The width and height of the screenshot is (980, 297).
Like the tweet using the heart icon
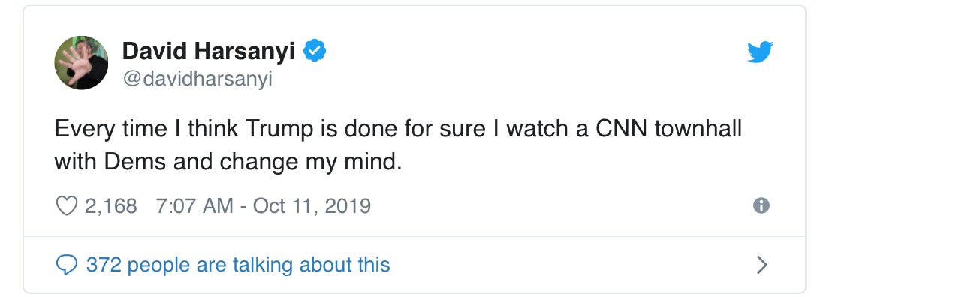(68, 205)
